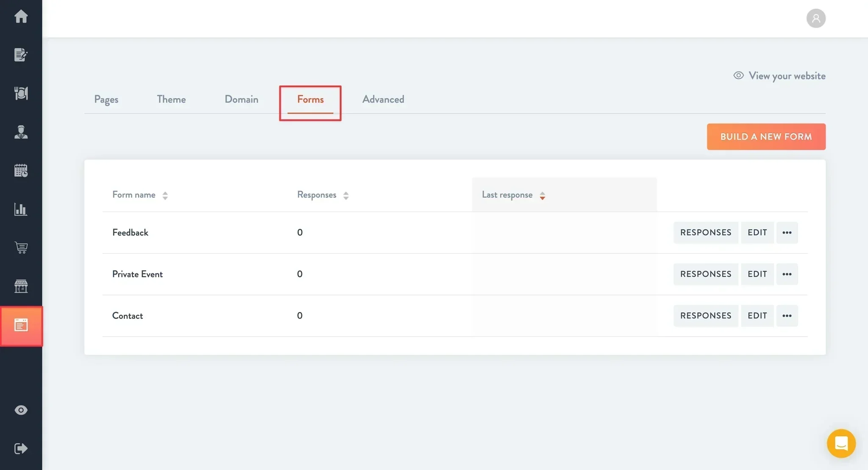
Task: View Responses for Feedback form
Action: click(x=706, y=232)
